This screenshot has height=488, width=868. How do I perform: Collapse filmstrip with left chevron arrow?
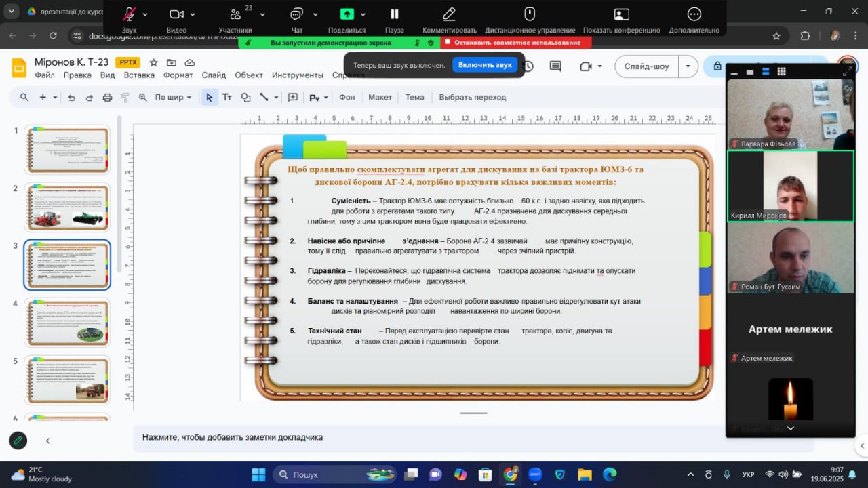coord(47,441)
